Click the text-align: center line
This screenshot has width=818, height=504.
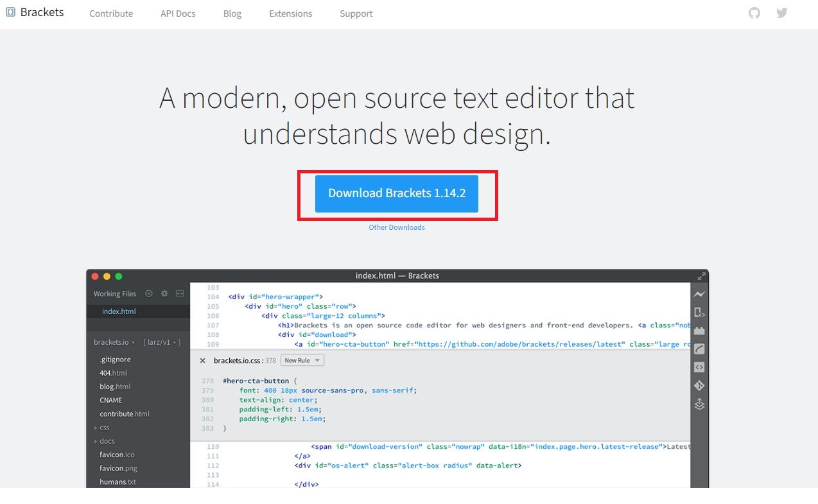coord(277,400)
